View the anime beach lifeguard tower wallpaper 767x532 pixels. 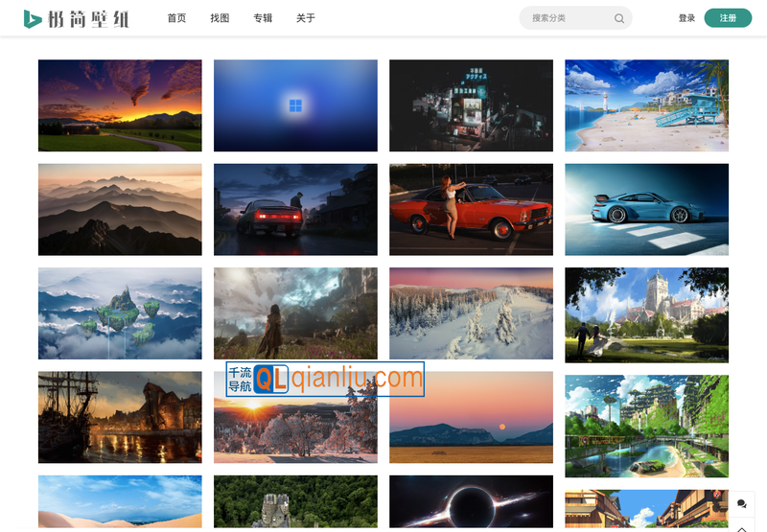[646, 105]
